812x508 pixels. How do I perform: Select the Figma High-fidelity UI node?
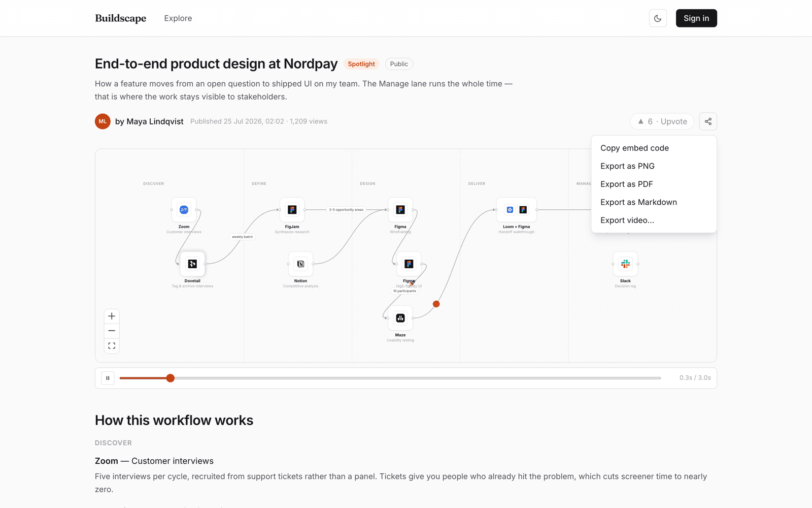point(409,264)
